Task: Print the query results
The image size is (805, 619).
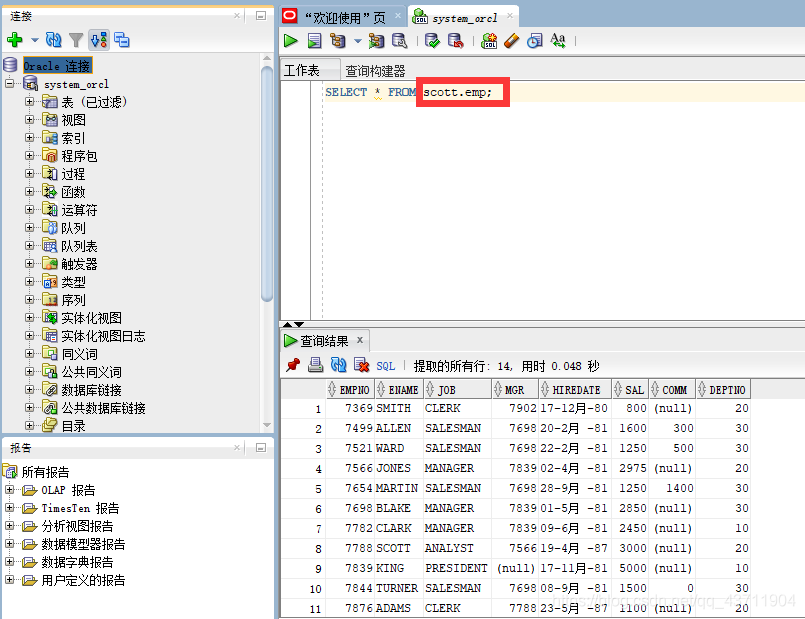Action: pyautogui.click(x=315, y=364)
